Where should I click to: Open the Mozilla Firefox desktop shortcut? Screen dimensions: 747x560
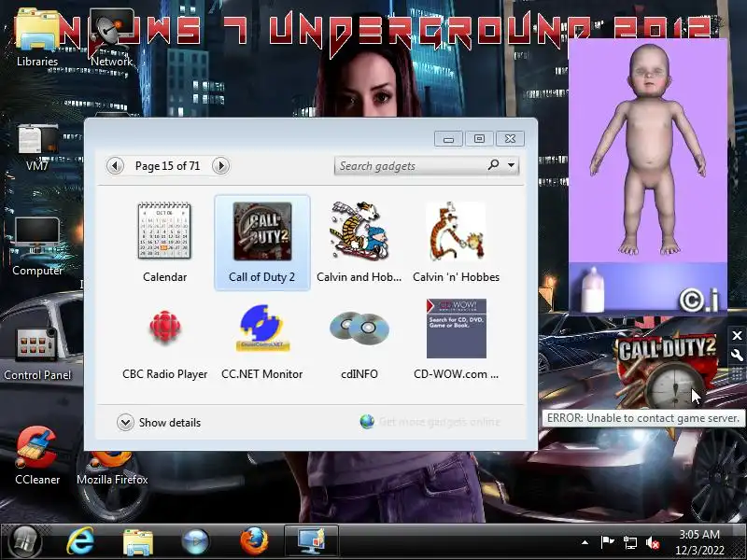pyautogui.click(x=112, y=468)
